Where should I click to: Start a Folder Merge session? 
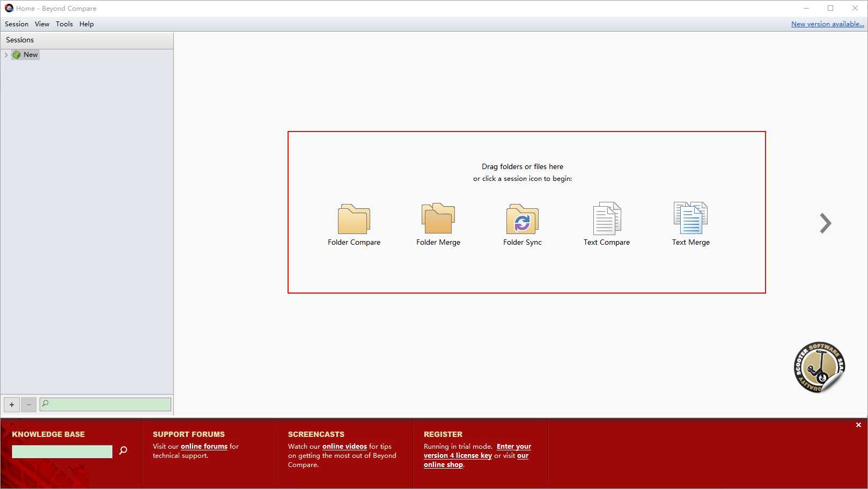(x=438, y=224)
